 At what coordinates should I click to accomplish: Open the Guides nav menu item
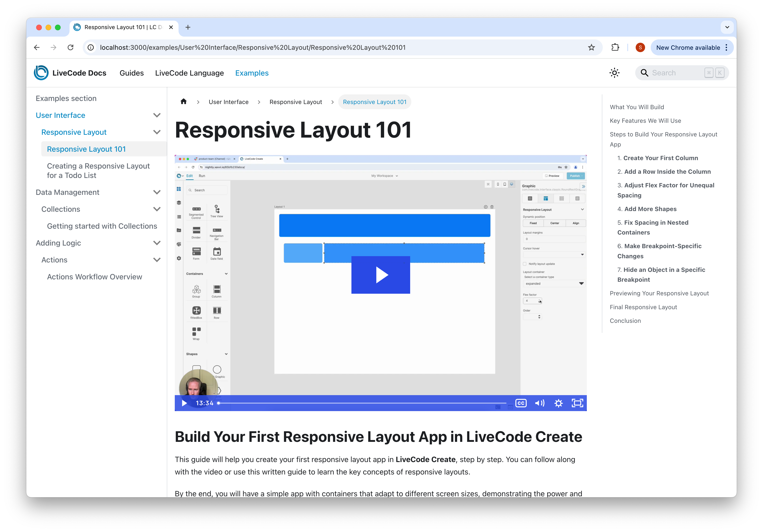click(132, 73)
